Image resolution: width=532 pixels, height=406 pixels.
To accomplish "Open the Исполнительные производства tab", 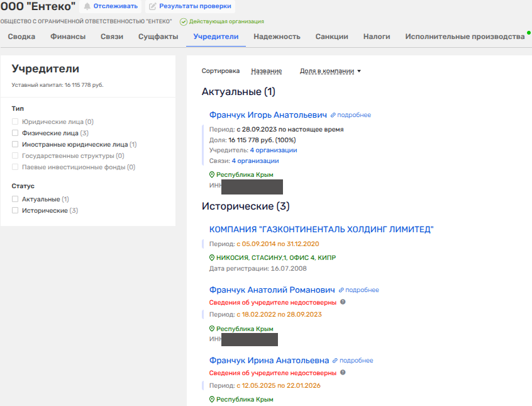I will [465, 37].
